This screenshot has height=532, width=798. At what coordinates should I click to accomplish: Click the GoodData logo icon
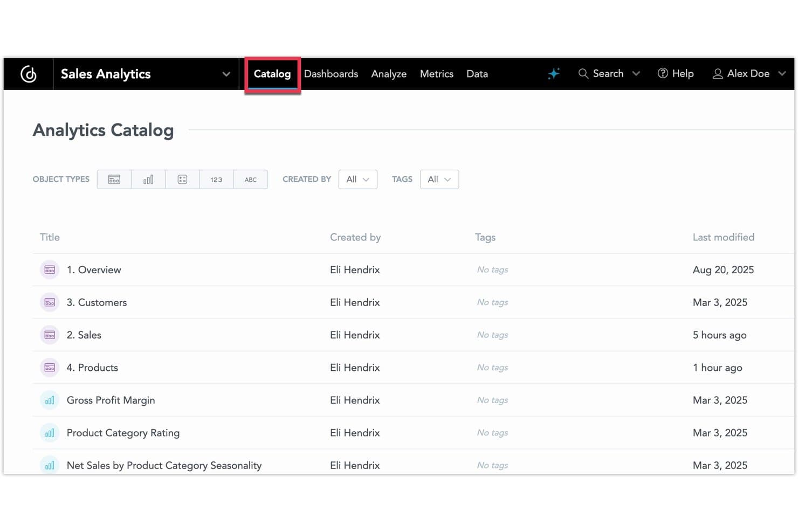29,74
